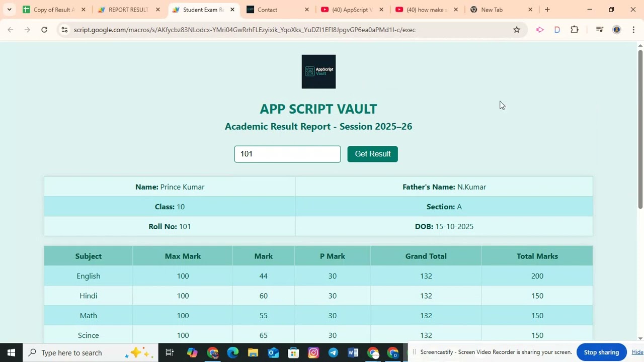Click the Get Result button
Image resolution: width=644 pixels, height=362 pixels.
pos(372,154)
